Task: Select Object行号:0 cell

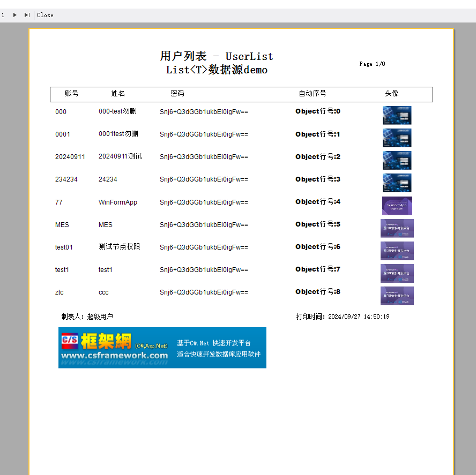Action: click(318, 111)
